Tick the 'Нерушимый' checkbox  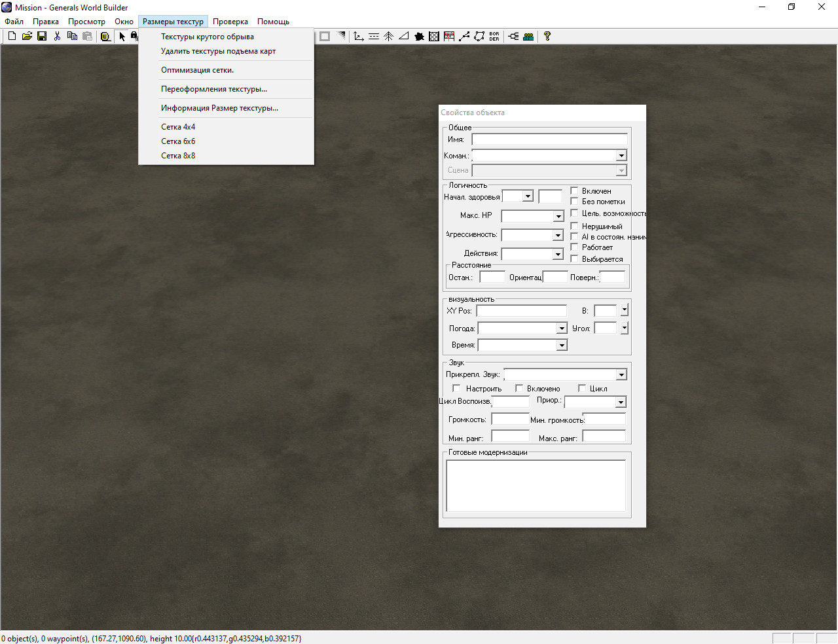point(574,226)
